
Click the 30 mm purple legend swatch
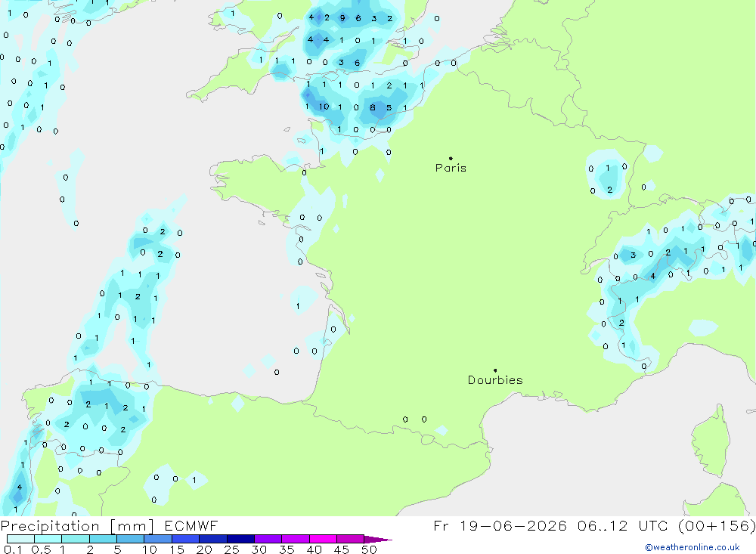click(268, 539)
